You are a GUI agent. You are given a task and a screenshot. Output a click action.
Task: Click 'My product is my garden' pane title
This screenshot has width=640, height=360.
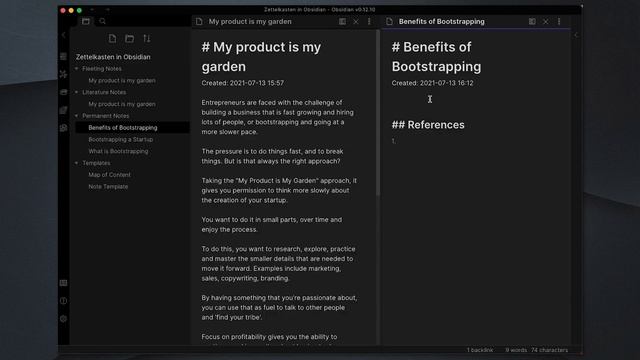250,22
